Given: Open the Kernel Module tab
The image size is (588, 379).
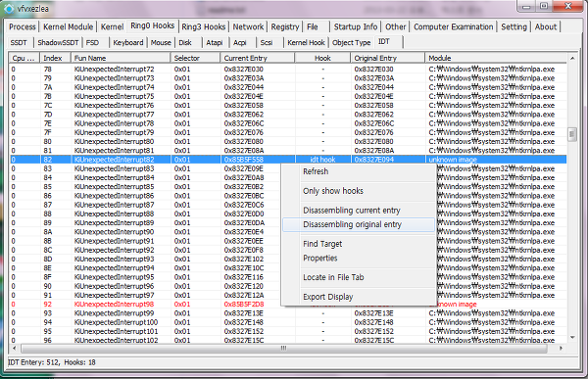Looking at the screenshot, I should [x=69, y=27].
